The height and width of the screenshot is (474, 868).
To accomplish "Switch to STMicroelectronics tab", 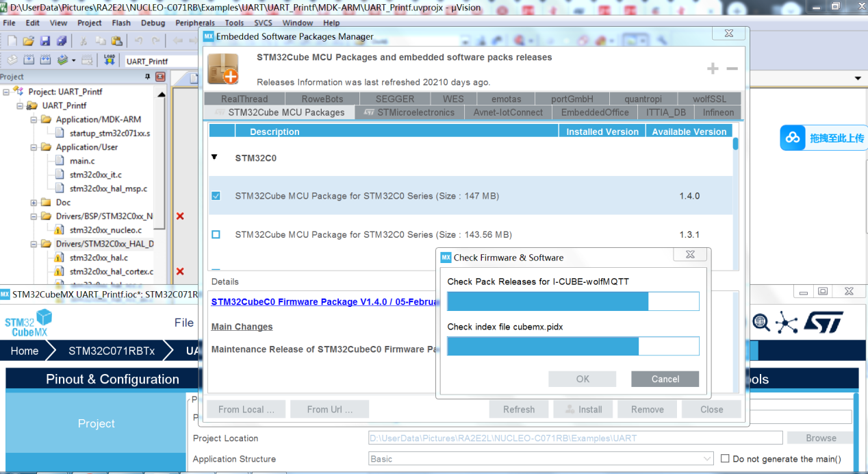I will (409, 112).
